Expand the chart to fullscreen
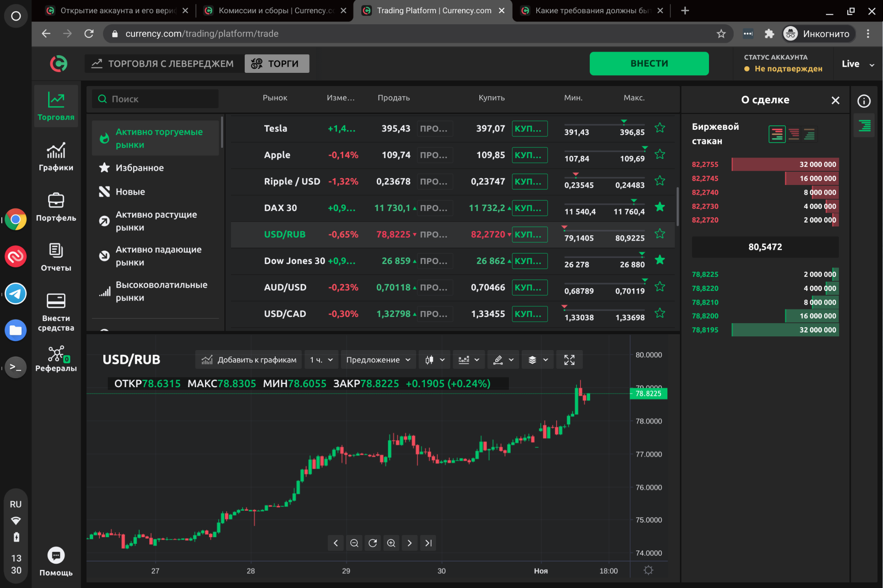Screen dimensions: 883x588 (x=569, y=360)
